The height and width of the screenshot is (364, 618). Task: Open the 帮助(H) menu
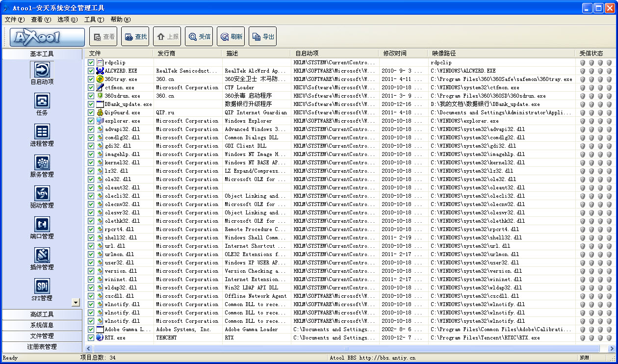pos(120,20)
